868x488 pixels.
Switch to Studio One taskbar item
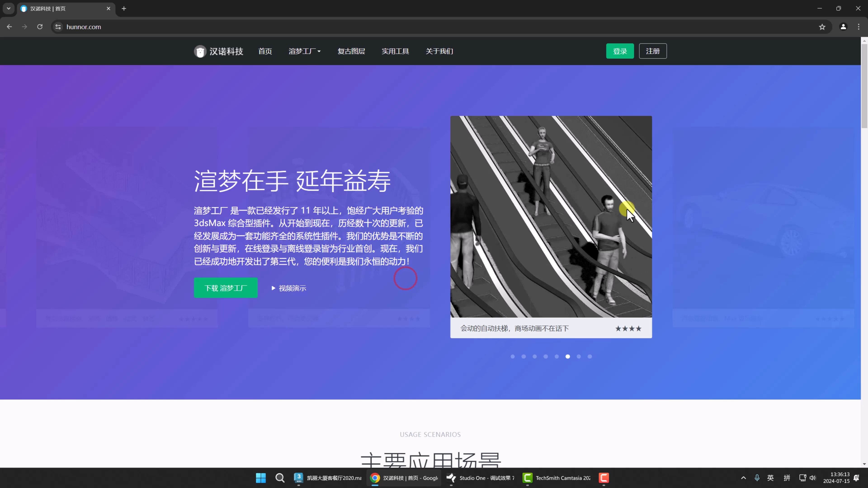[481, 478]
